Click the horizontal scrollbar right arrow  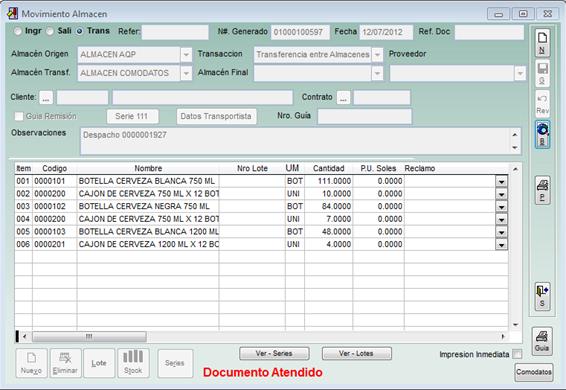502,337
